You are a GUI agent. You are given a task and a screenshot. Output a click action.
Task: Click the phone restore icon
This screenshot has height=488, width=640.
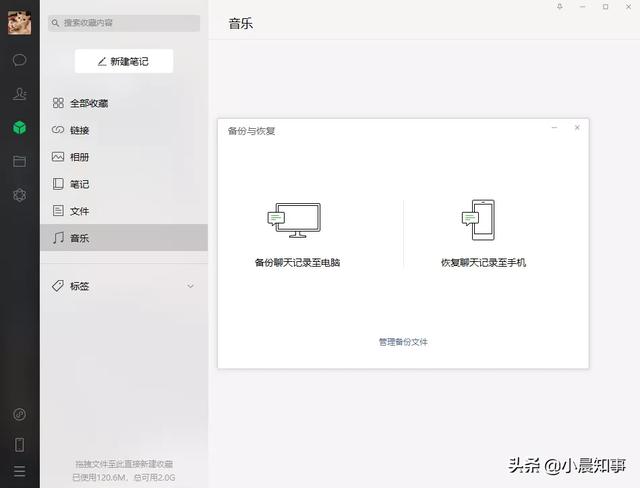pyautogui.click(x=478, y=220)
